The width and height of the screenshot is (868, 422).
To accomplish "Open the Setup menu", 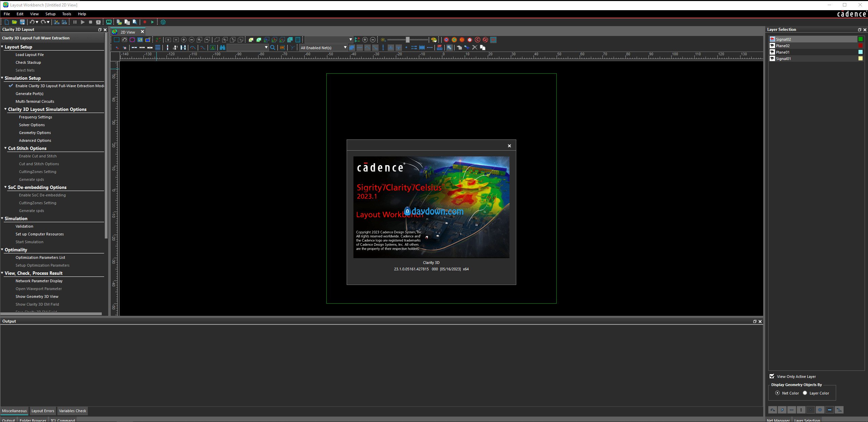I will pyautogui.click(x=50, y=14).
